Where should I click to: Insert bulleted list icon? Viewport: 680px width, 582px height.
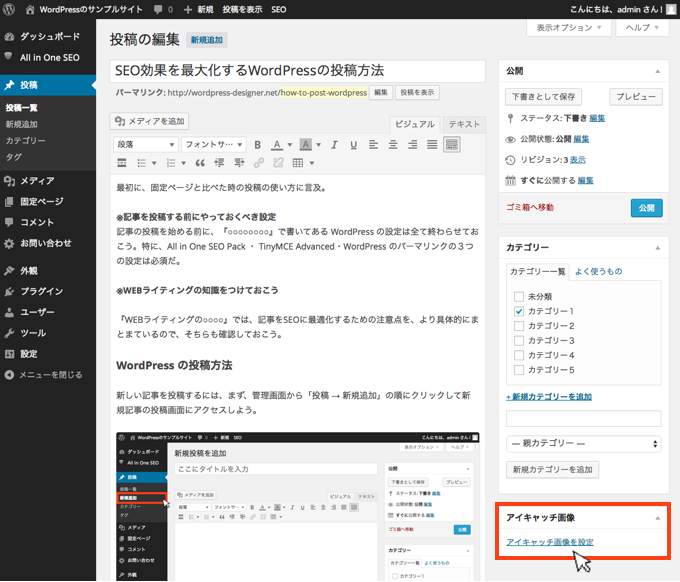pos(141,163)
